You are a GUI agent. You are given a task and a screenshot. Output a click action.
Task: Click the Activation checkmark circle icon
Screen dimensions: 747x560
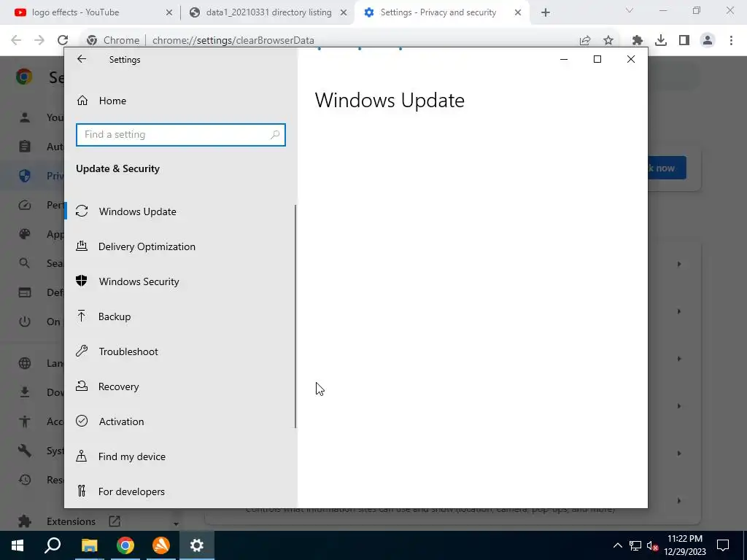click(x=82, y=421)
